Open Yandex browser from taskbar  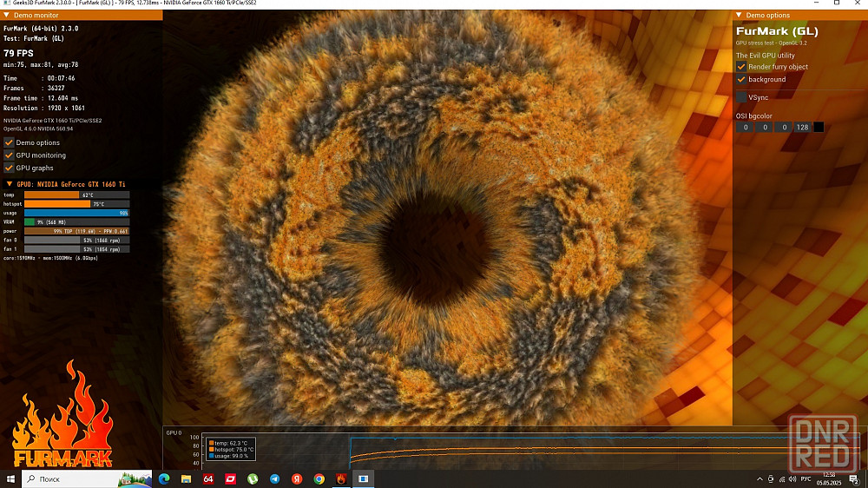click(x=297, y=478)
